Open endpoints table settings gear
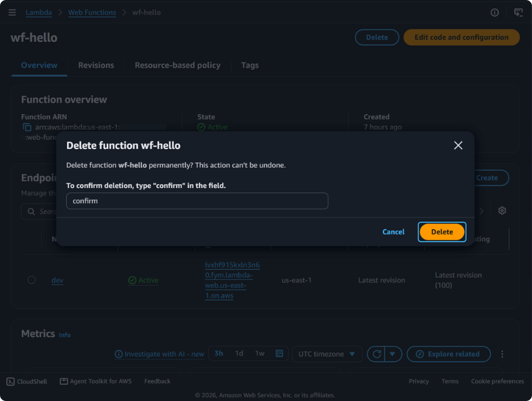 502,211
